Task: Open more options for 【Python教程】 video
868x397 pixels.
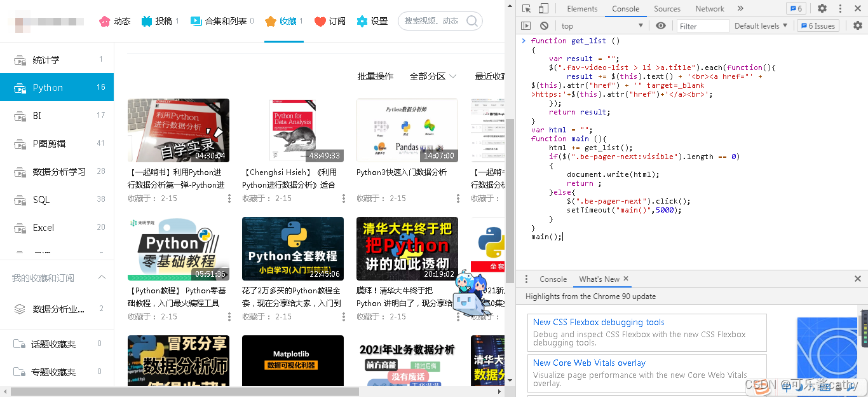Action: [229, 317]
